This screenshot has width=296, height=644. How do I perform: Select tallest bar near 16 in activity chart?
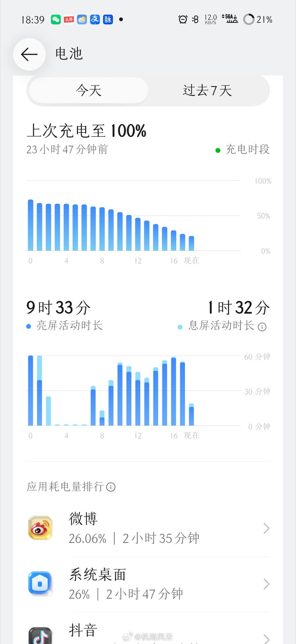173,391
